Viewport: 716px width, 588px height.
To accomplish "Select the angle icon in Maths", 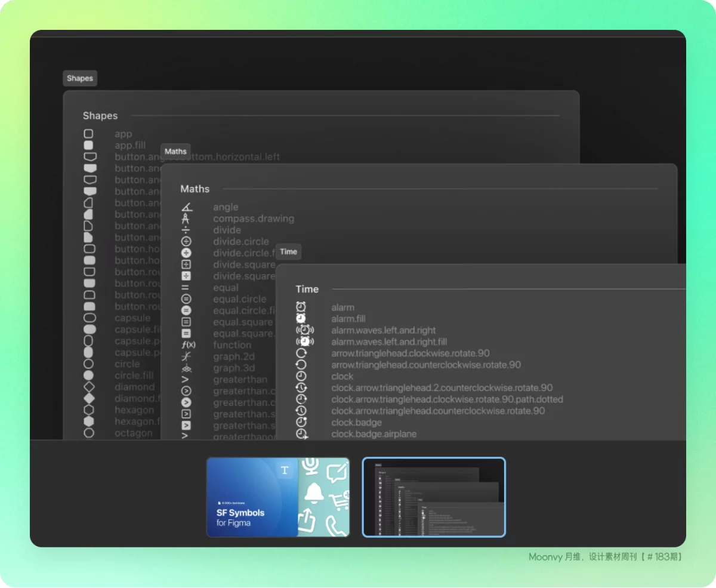I will pos(186,207).
